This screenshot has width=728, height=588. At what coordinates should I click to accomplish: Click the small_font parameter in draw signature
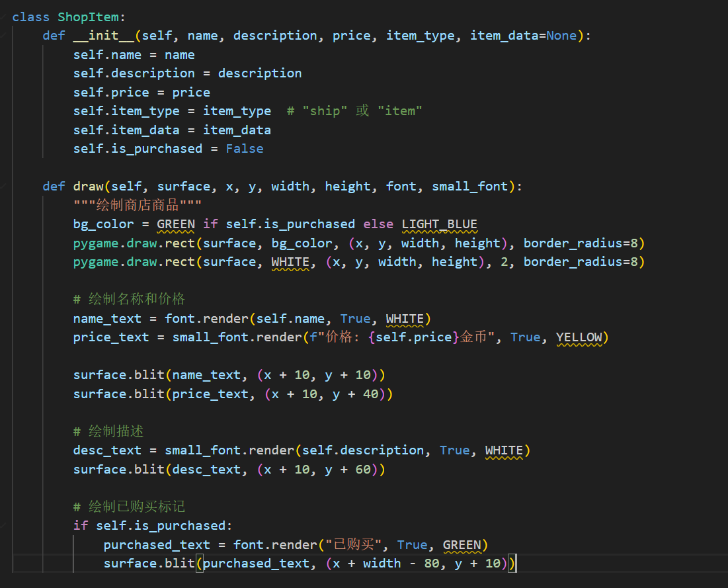pos(470,187)
